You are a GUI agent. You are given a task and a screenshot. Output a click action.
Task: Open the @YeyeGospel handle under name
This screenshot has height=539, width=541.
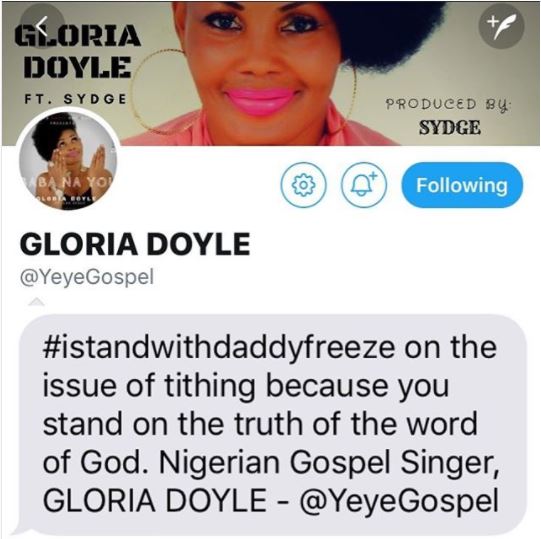(87, 277)
